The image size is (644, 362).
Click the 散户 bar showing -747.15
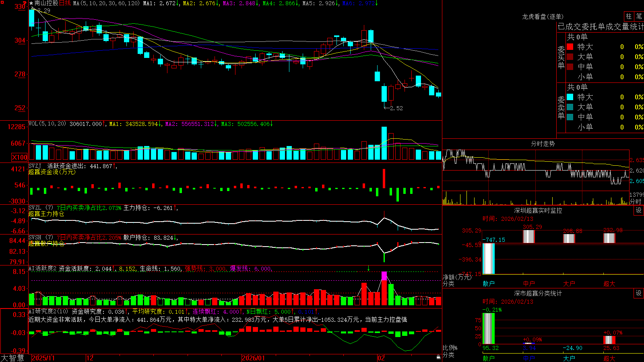[x=489, y=259]
